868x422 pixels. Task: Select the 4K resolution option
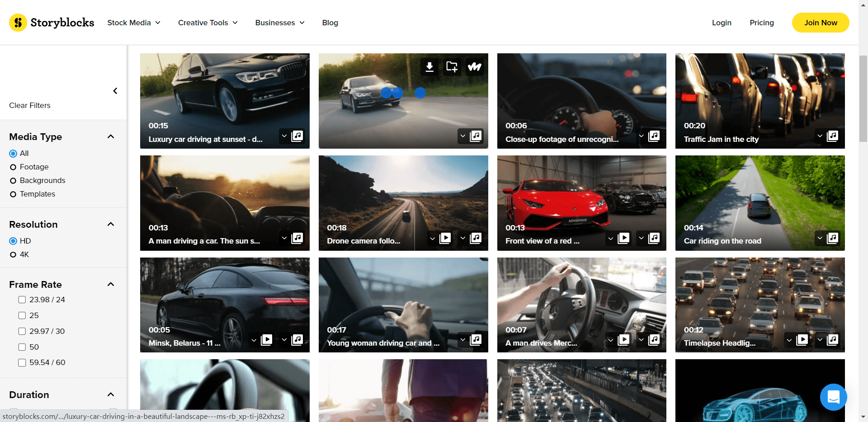(x=13, y=255)
